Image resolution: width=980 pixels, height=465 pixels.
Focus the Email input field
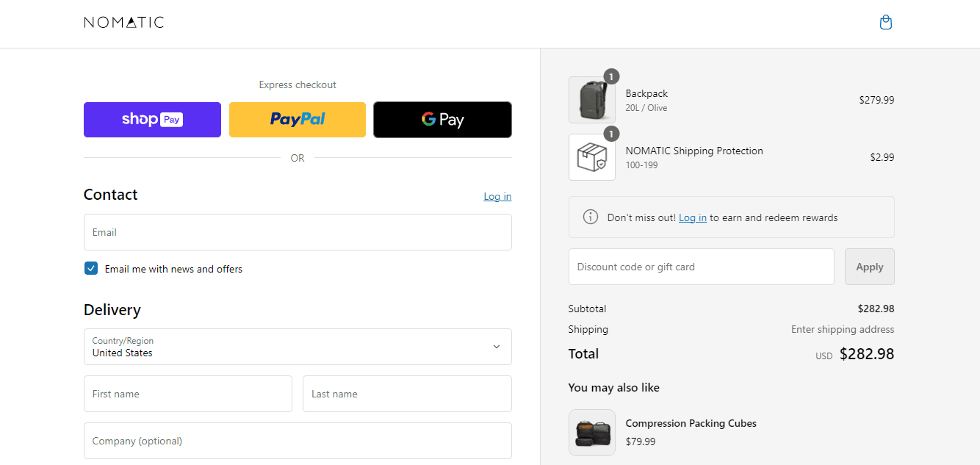click(298, 232)
